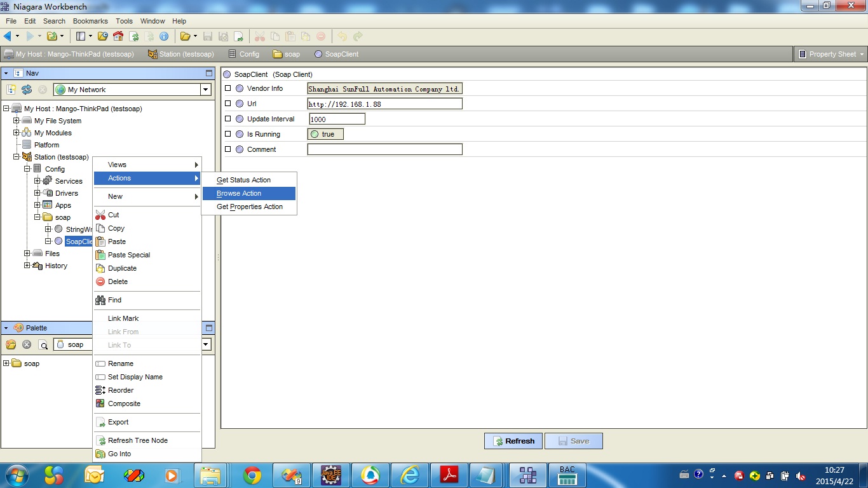Open Internet Explorer from the taskbar

(x=410, y=475)
